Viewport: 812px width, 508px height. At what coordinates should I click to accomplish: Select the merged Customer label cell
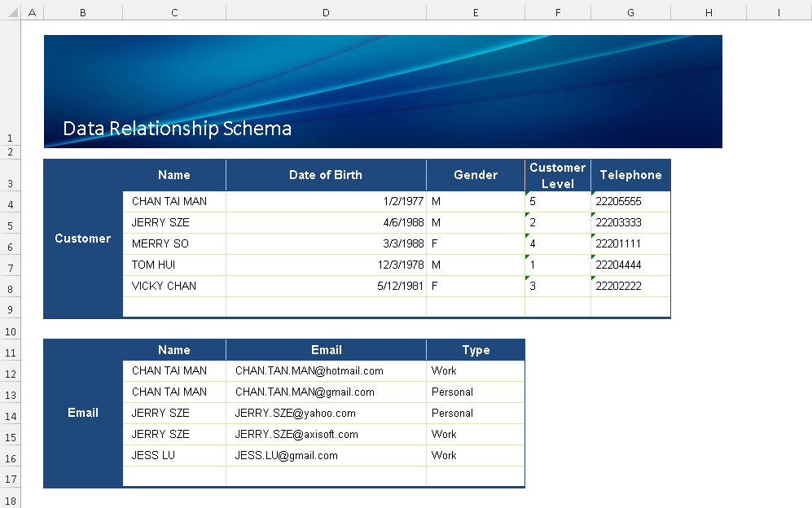tap(83, 239)
